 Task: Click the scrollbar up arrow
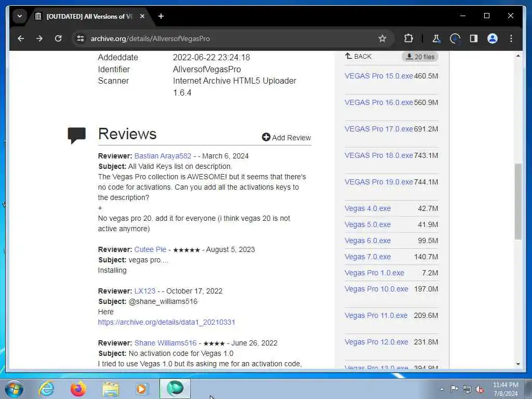(518, 56)
